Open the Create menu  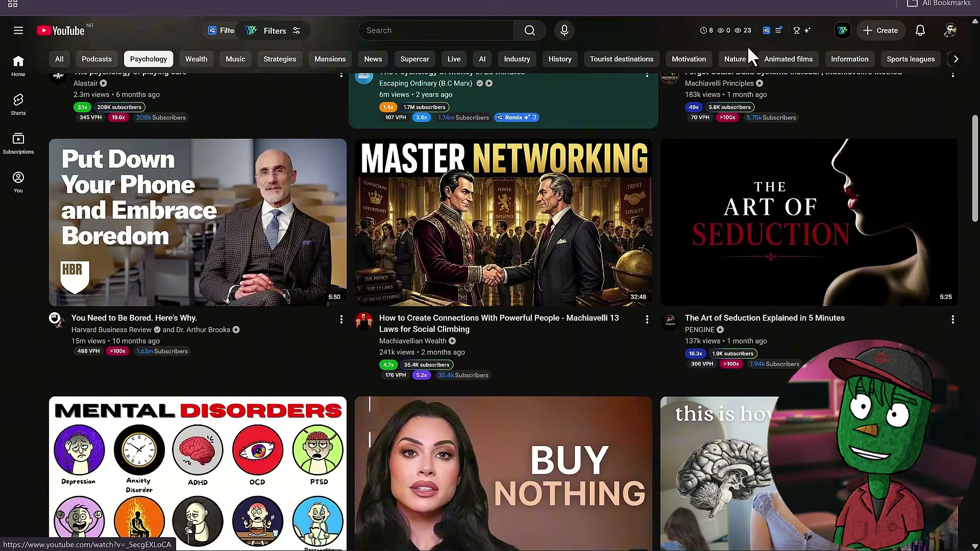(880, 31)
